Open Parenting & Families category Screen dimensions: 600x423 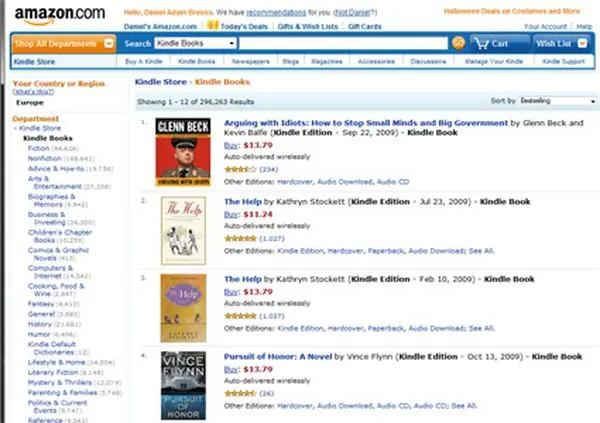[62, 392]
